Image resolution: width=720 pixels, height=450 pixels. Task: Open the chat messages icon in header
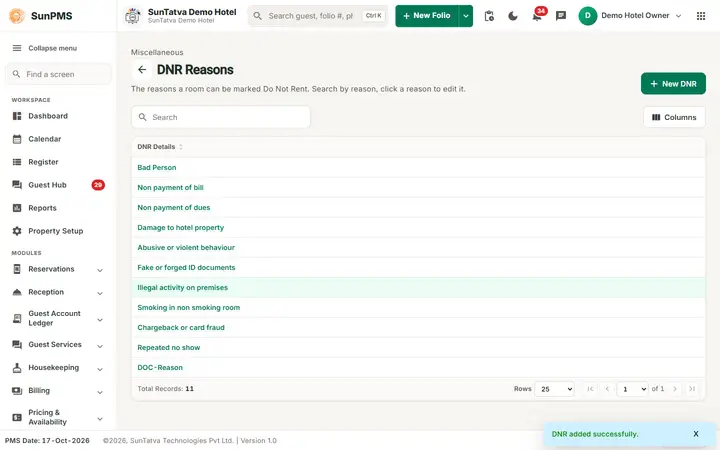[561, 16]
